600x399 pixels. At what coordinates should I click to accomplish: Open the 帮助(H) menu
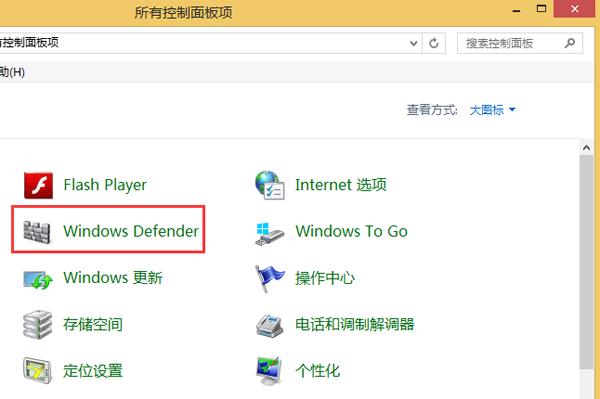tap(12, 72)
